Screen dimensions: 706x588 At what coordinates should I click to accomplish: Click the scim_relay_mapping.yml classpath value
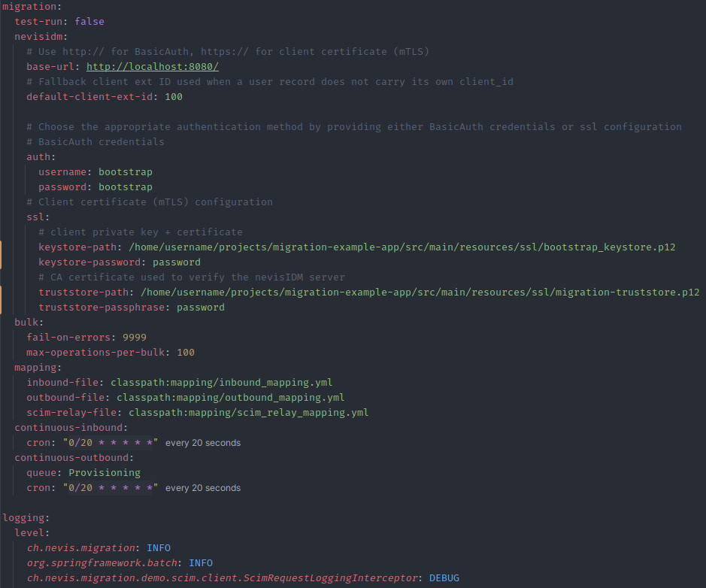[x=249, y=412]
